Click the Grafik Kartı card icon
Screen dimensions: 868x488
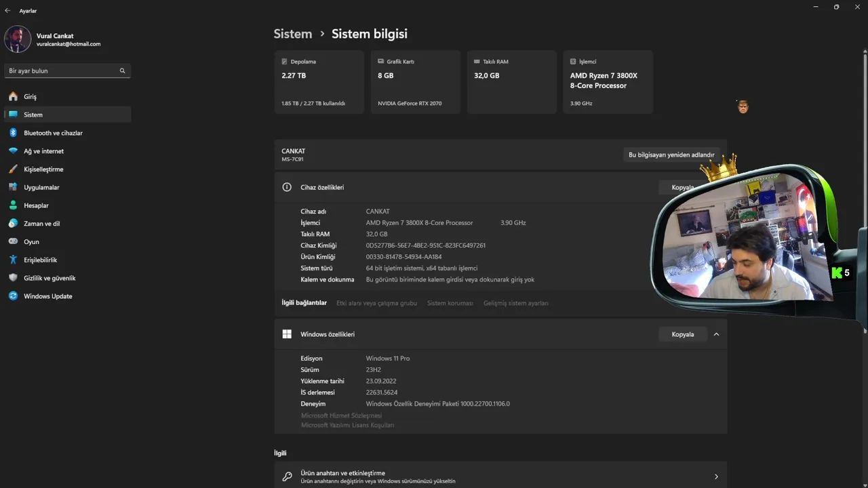tap(380, 62)
